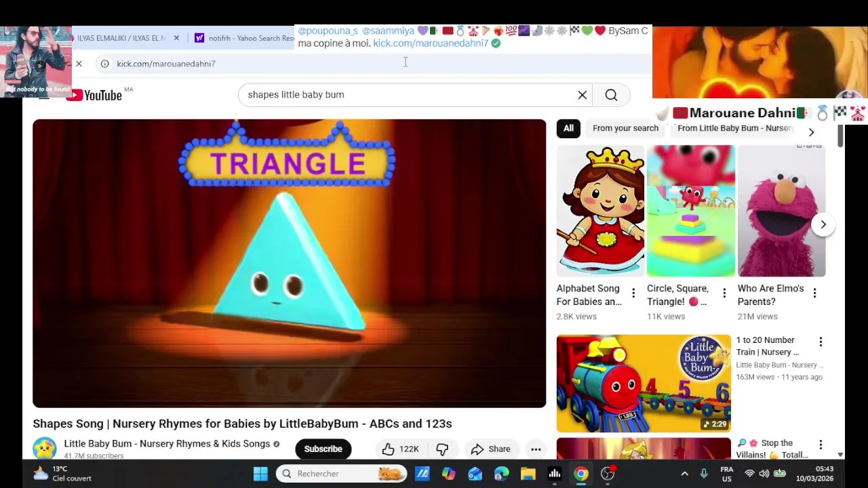Open Microsoft Edge from the taskbar
The height and width of the screenshot is (488, 868).
[502, 474]
